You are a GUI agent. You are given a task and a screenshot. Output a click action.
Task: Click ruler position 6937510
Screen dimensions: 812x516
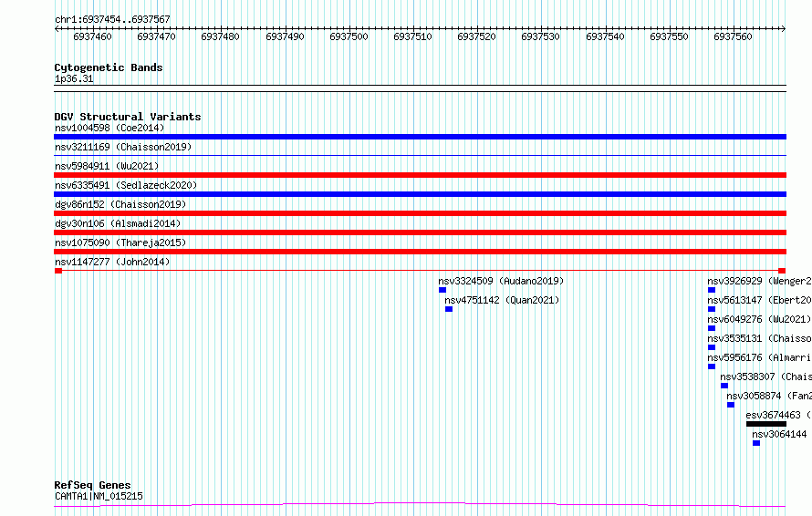412,36
